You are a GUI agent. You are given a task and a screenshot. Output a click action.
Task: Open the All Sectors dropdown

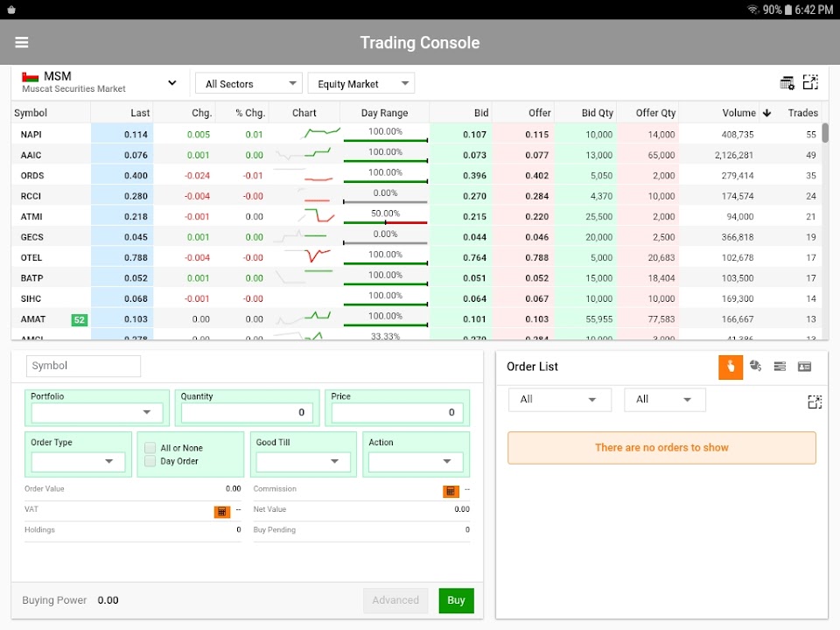[248, 84]
